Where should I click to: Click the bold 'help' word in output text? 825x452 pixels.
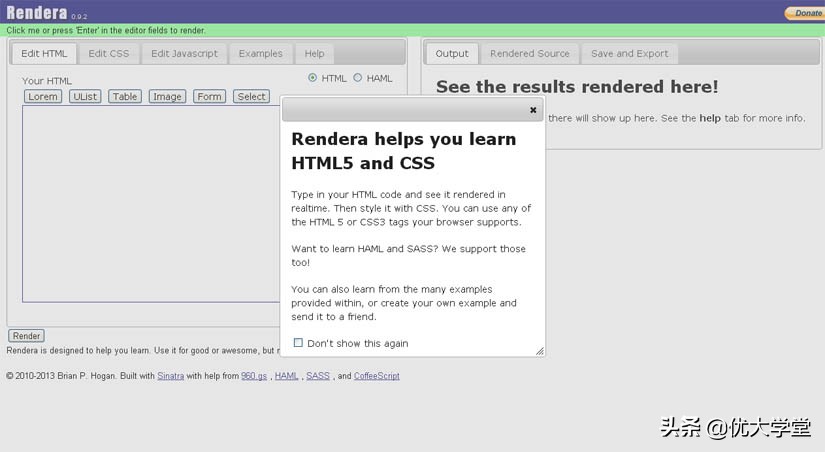[x=710, y=118]
